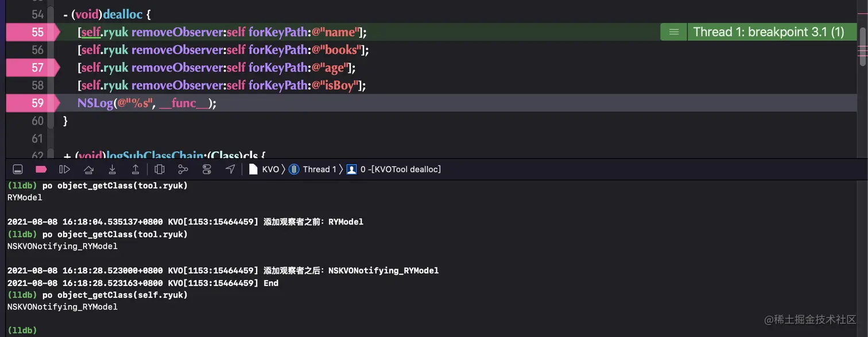Toggle the breakpoint on line 57
The width and height of the screenshot is (868, 337).
coord(33,68)
